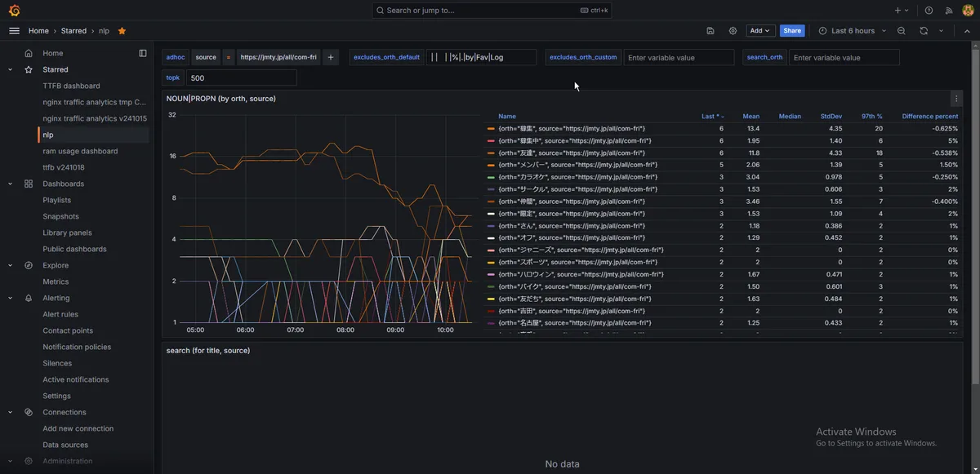This screenshot has height=474, width=980.
Task: Open refresh interval dropdown arrow
Action: [941, 31]
